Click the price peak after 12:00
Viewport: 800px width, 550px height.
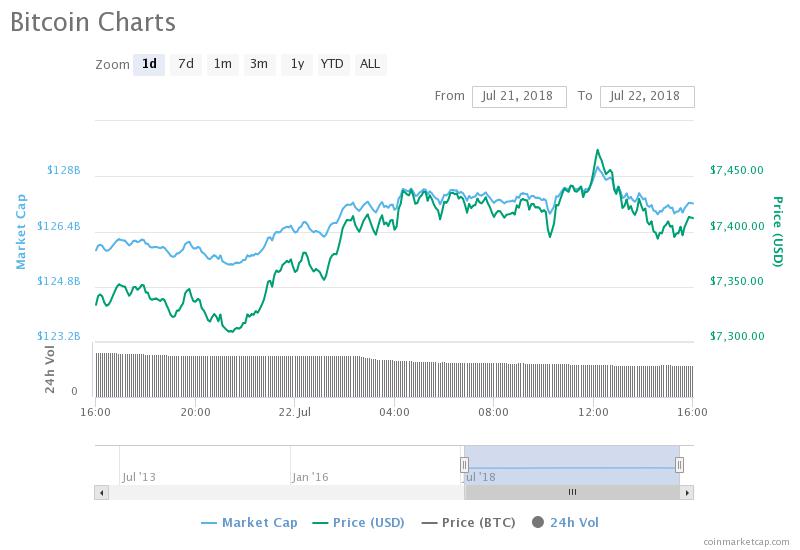click(x=597, y=151)
